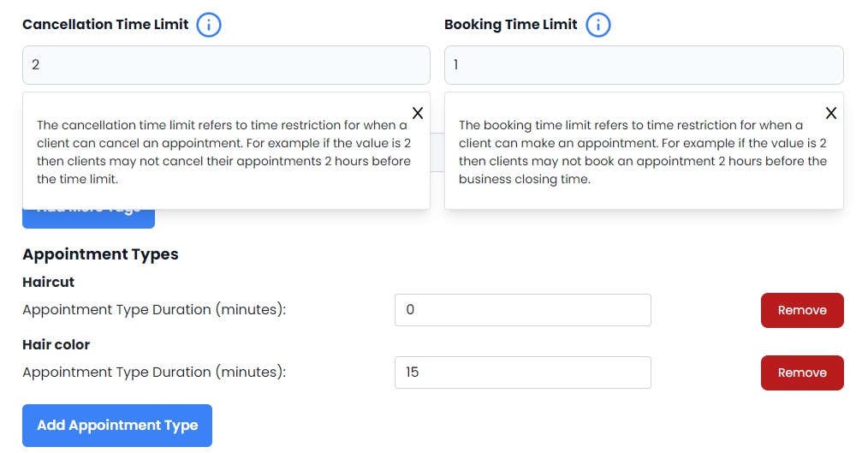Close the cancellation time limit tooltip
Image resolution: width=868 pixels, height=453 pixels.
(x=418, y=113)
